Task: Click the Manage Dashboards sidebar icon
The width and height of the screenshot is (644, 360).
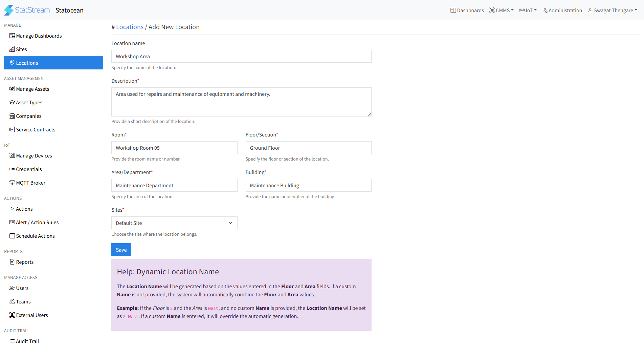Action: 12,36
